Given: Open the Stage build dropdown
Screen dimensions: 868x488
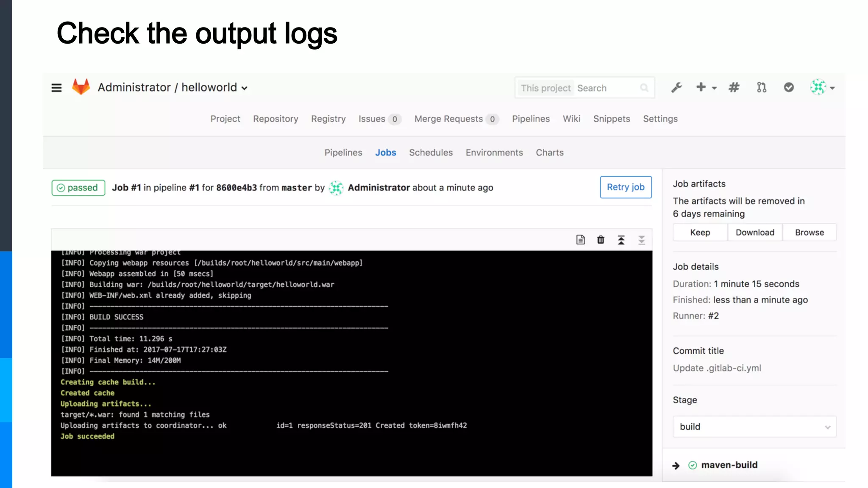Looking at the screenshot, I should coord(754,427).
